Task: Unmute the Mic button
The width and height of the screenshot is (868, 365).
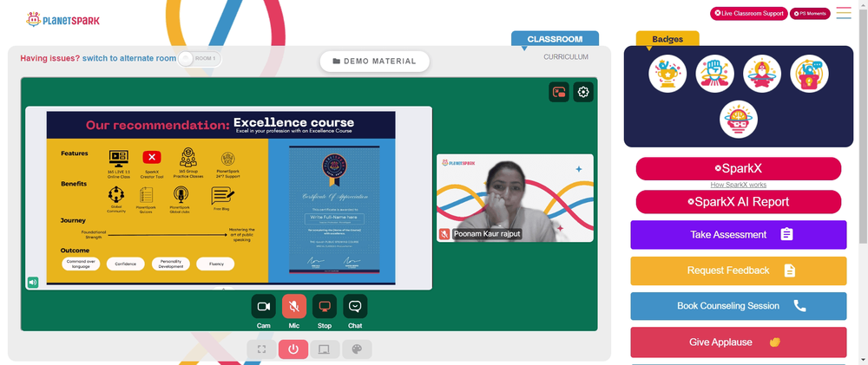Action: (x=294, y=306)
